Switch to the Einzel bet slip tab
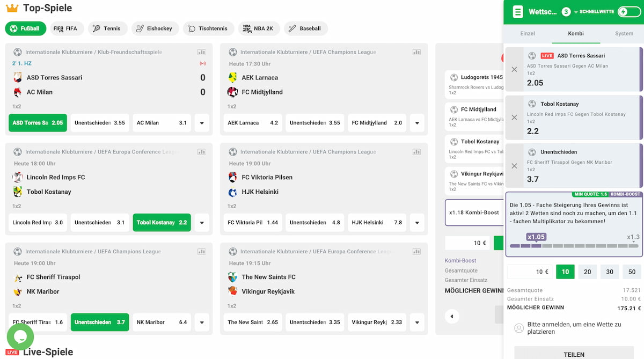 coord(528,33)
